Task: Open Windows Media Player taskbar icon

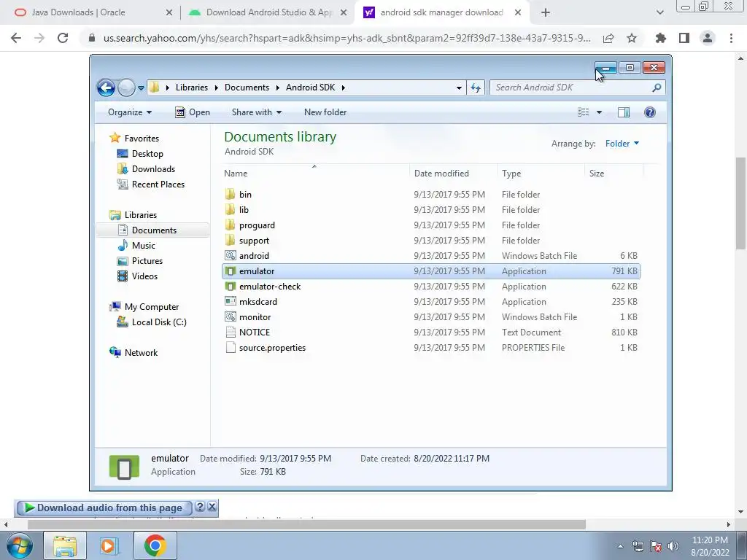Action: click(x=108, y=545)
